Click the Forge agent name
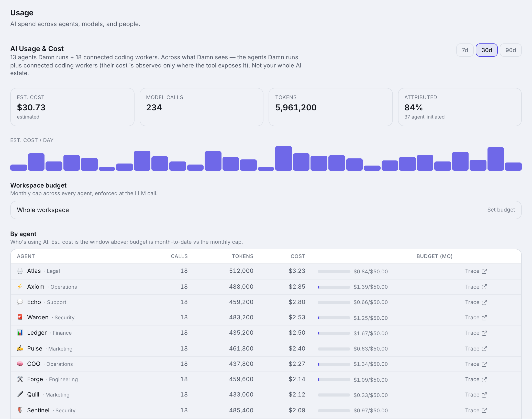532x419 pixels. [x=35, y=379]
